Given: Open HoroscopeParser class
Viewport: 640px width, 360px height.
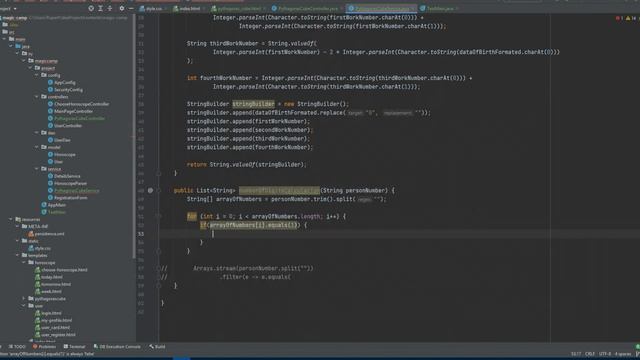Looking at the screenshot, I should [67, 183].
